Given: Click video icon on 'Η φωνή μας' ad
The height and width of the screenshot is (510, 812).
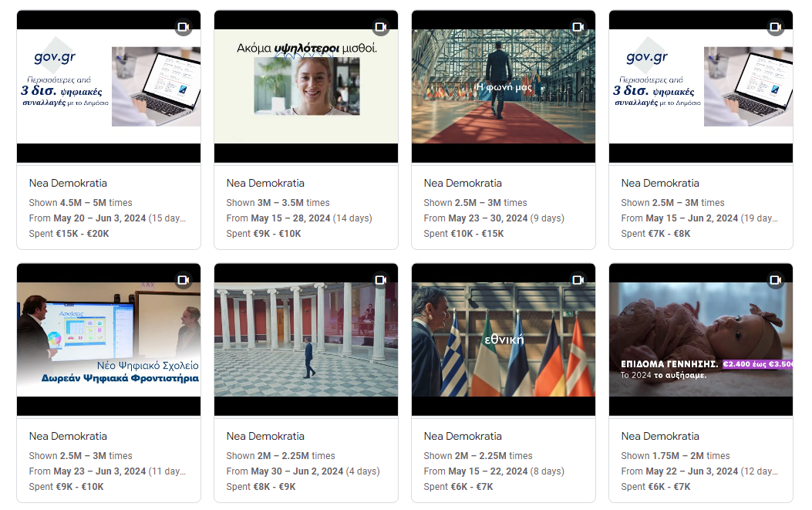Looking at the screenshot, I should (x=578, y=27).
